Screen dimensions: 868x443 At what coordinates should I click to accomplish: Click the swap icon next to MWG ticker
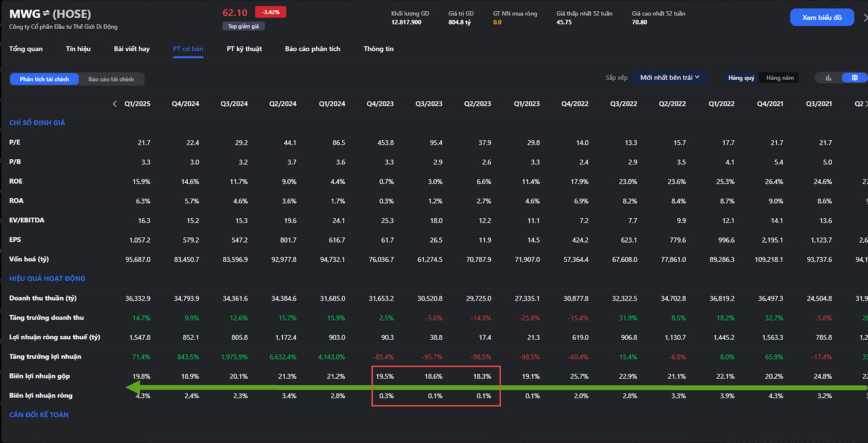click(45, 14)
